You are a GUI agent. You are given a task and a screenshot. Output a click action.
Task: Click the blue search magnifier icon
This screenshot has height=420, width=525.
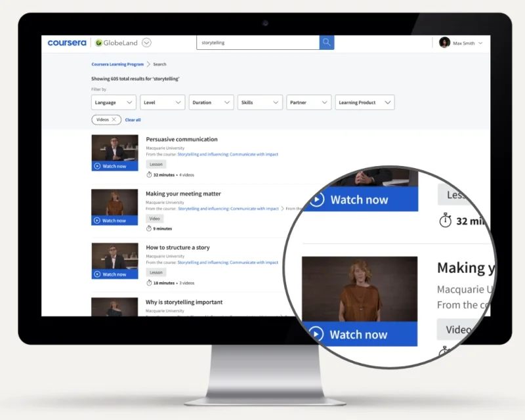326,42
